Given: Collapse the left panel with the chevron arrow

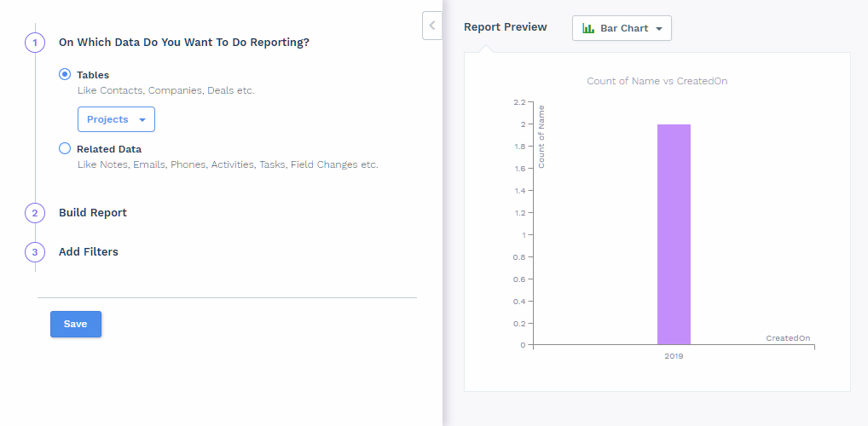Looking at the screenshot, I should coord(431,26).
